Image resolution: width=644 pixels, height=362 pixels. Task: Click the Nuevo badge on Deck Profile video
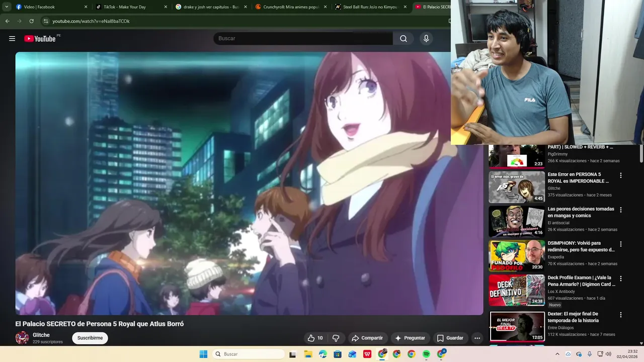tap(555, 305)
